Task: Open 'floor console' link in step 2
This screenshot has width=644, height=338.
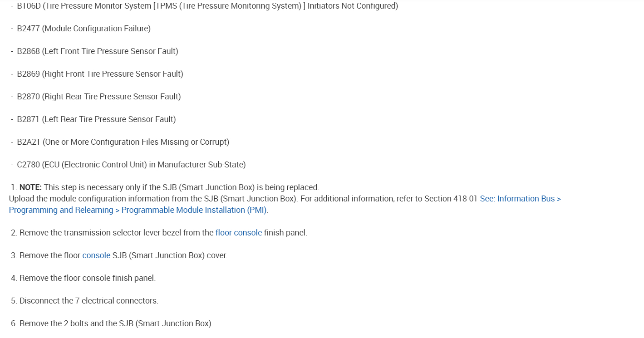Action: (238, 233)
